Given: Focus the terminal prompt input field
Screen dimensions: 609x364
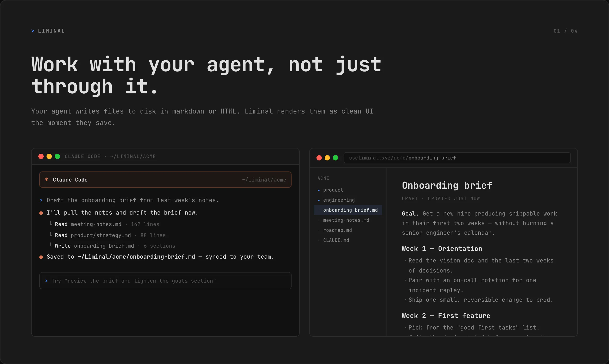Looking at the screenshot, I should [165, 281].
